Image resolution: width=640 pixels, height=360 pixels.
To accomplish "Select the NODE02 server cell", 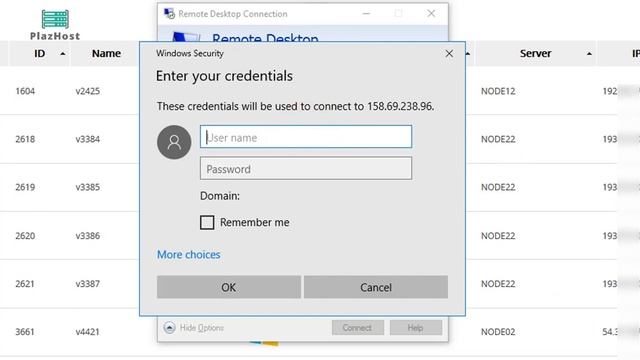I will [498, 332].
